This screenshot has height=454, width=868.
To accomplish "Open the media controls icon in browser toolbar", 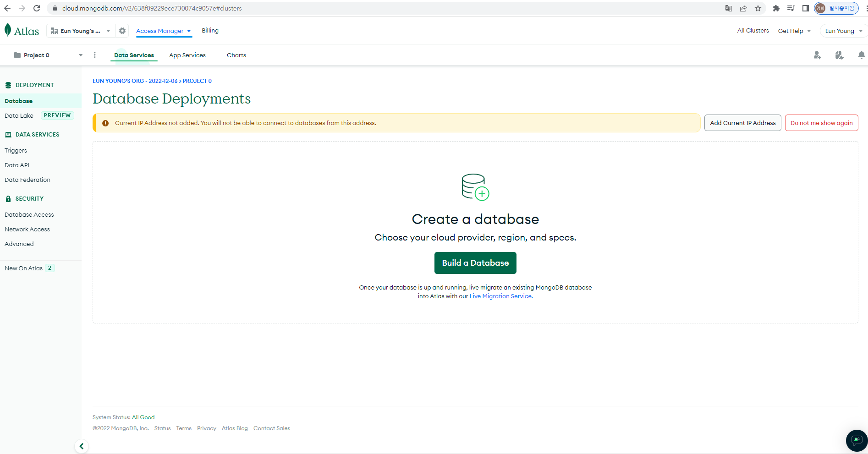I will point(791,8).
